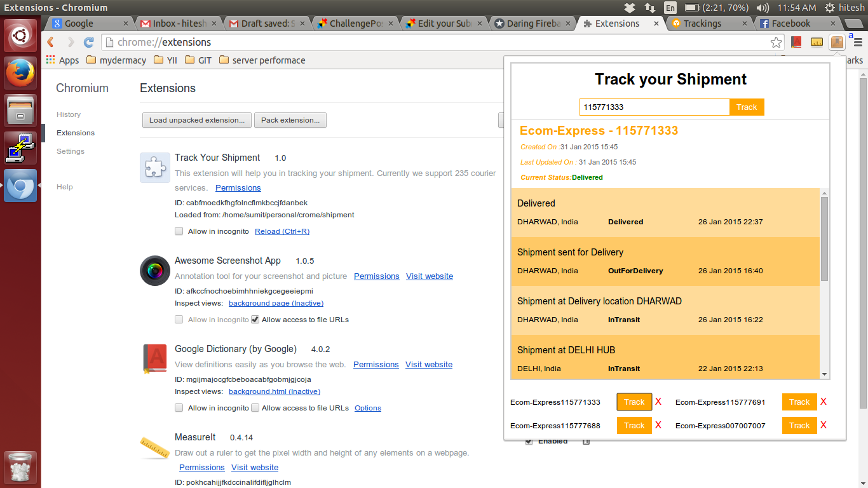
Task: Track saved shipment Ecom-Express007007007
Action: pyautogui.click(x=799, y=425)
